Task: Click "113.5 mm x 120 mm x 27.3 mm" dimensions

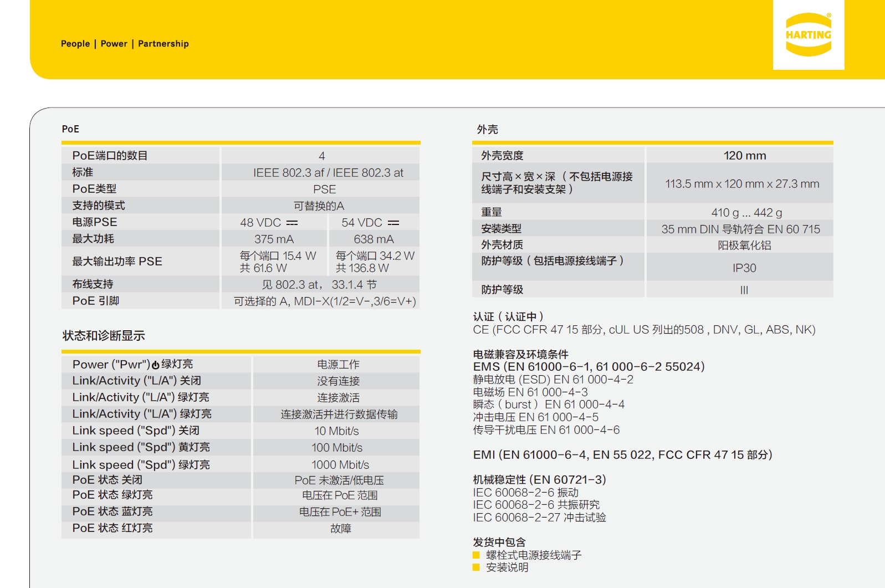Action: 742,184
